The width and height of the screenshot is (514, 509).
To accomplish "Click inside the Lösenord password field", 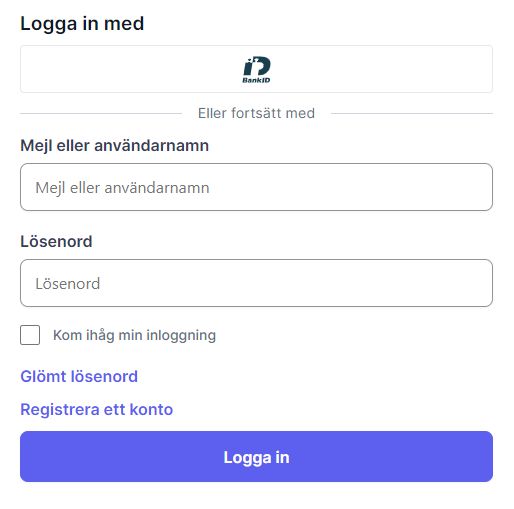I will 256,283.
